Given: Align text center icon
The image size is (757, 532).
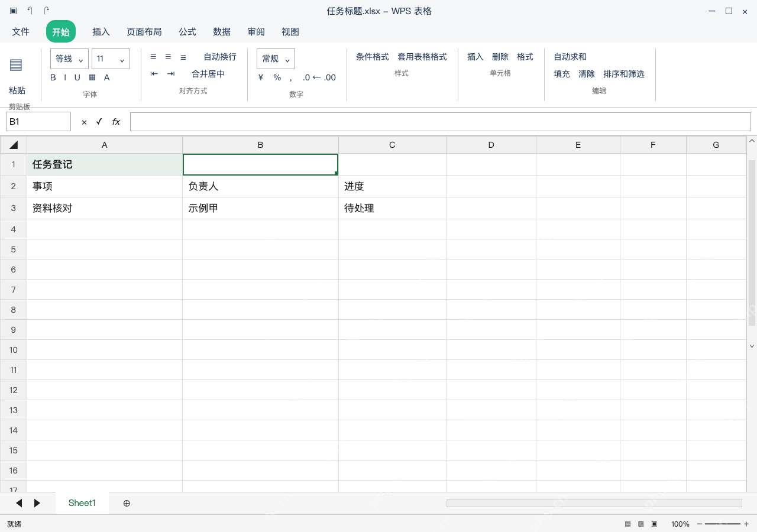Looking at the screenshot, I should pos(168,57).
